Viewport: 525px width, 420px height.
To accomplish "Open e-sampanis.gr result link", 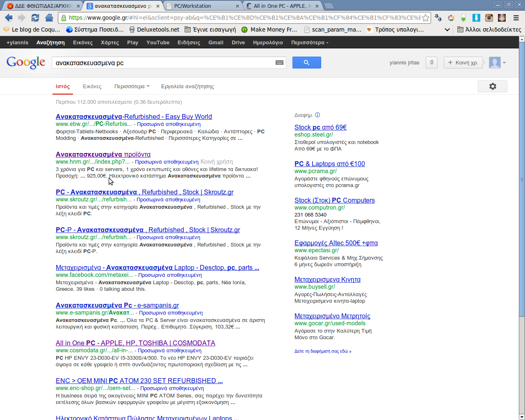I will [117, 305].
